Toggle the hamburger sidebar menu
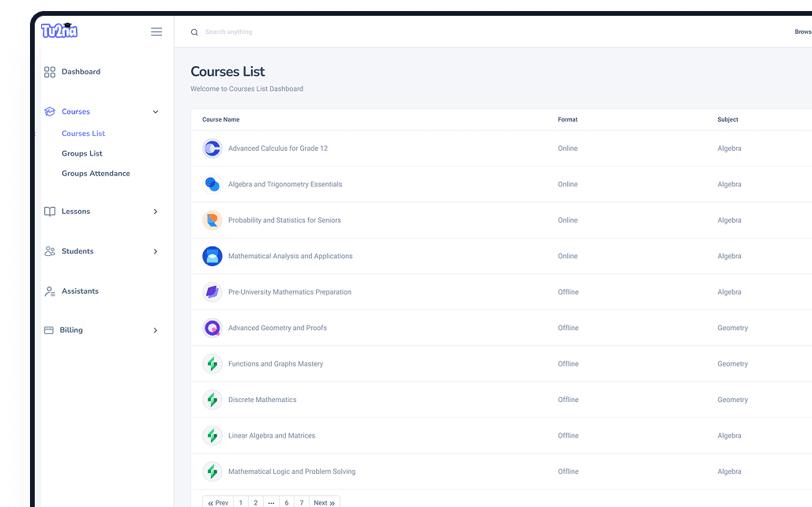The width and height of the screenshot is (812, 507). pyautogui.click(x=156, y=32)
